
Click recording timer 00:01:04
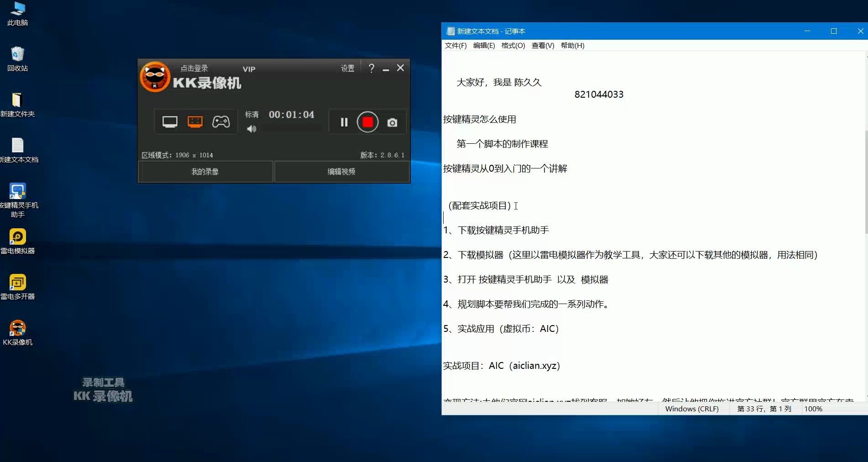point(292,115)
